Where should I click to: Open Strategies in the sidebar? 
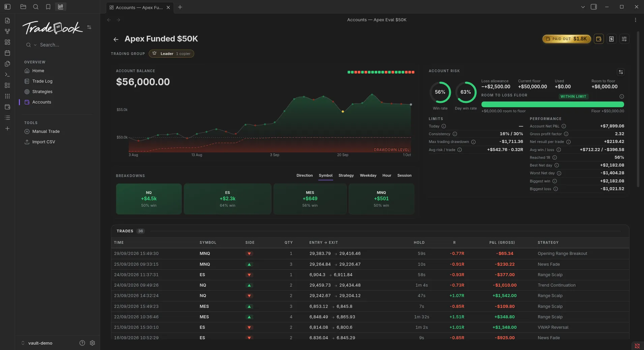point(42,92)
